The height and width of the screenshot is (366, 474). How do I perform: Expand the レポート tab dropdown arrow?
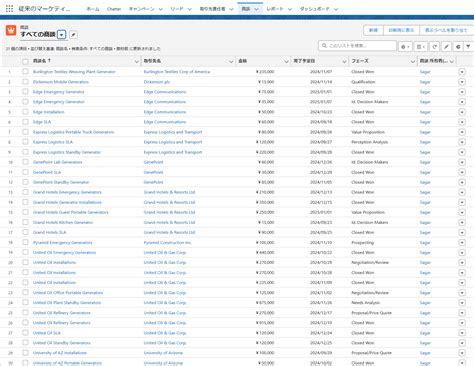[290, 9]
